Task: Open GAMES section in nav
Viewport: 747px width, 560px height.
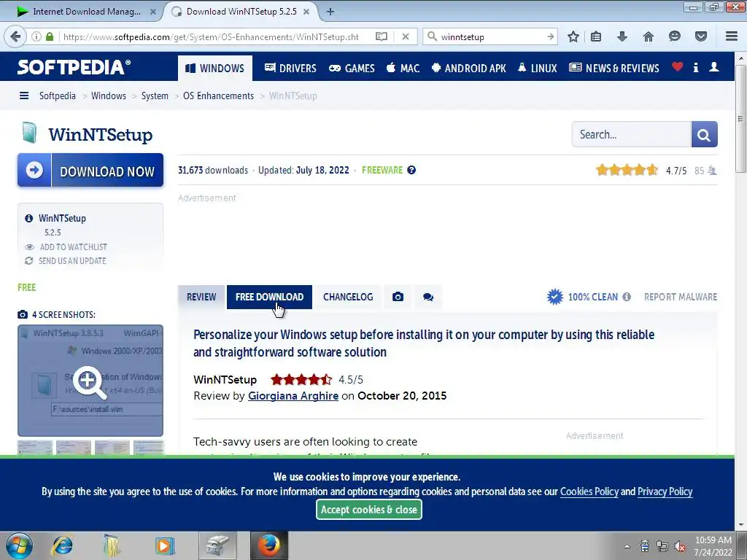Action: [x=352, y=68]
